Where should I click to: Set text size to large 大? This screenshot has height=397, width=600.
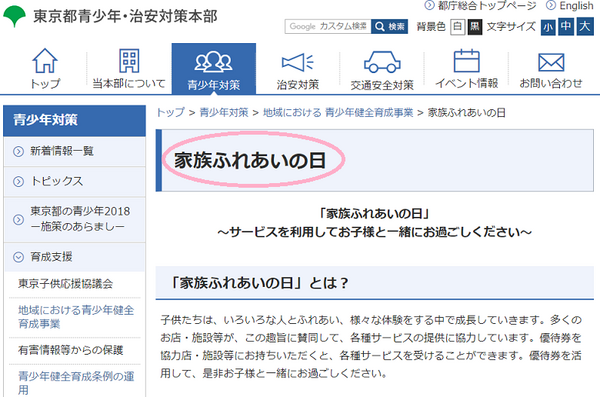[x=585, y=26]
